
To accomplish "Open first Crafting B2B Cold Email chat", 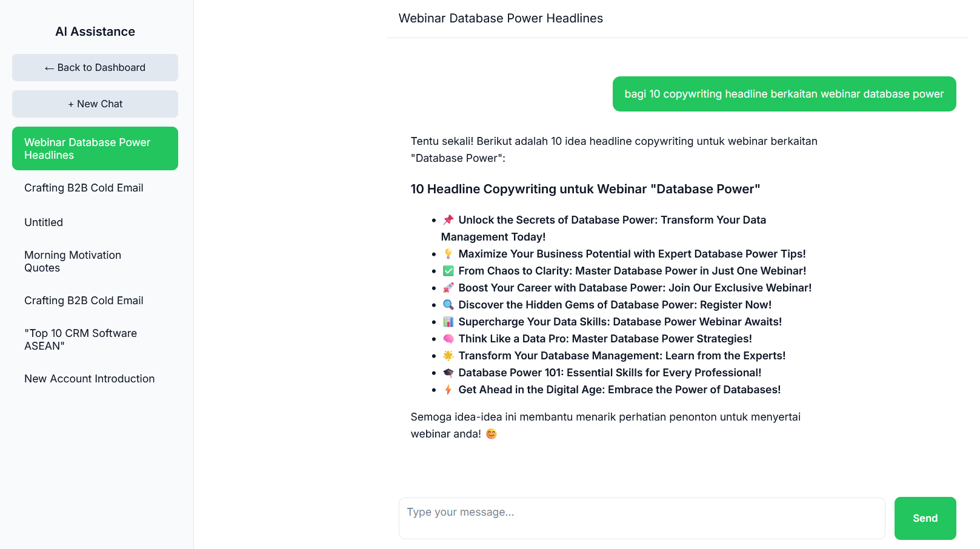I will tap(84, 188).
